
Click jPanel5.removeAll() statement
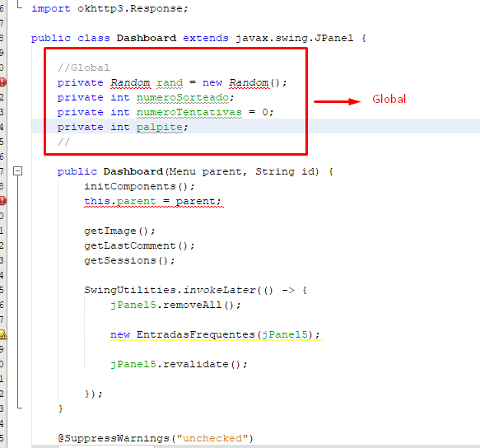[x=175, y=305]
